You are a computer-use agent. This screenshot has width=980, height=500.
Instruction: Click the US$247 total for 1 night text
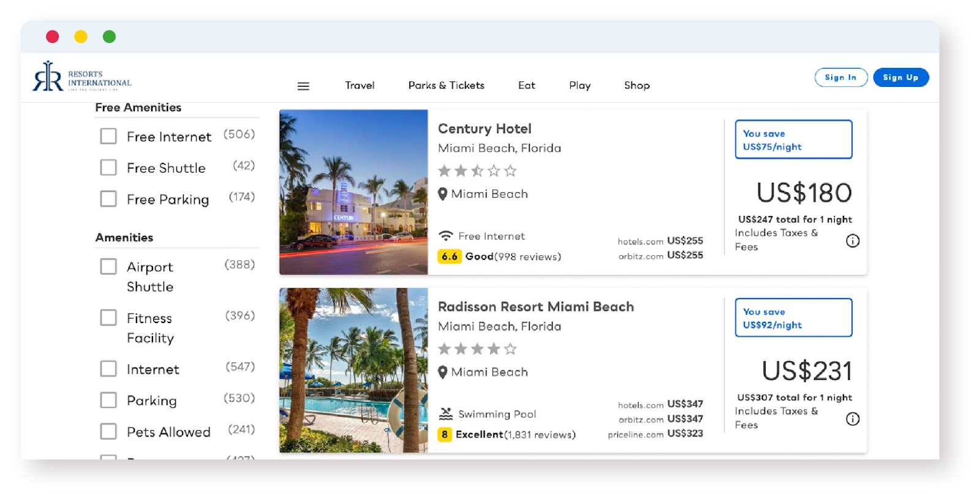coord(795,219)
